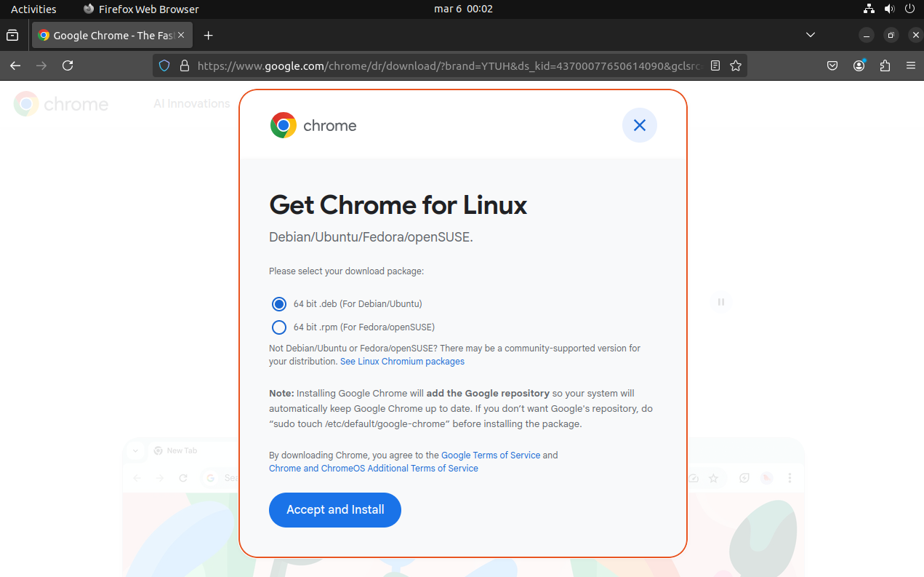Image resolution: width=924 pixels, height=577 pixels.
Task: Reload the current page
Action: (68, 65)
